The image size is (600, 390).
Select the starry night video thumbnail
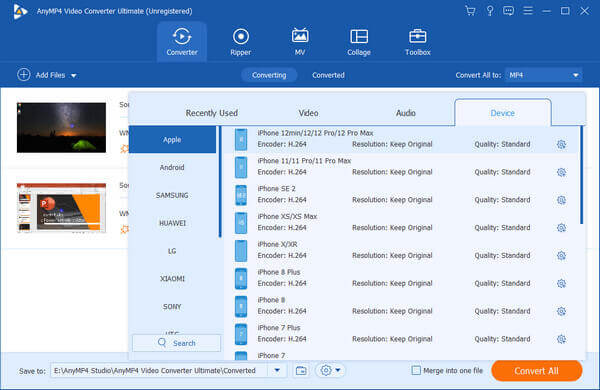pyautogui.click(x=61, y=127)
